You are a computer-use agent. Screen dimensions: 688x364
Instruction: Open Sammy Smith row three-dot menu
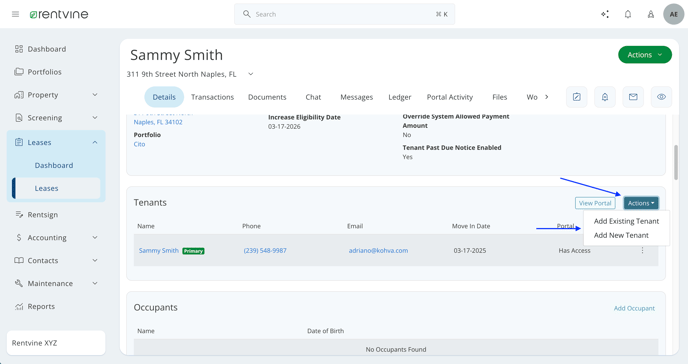642,250
